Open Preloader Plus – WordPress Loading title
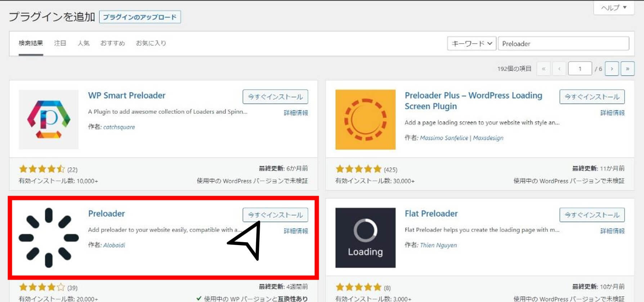The width and height of the screenshot is (644, 302). click(473, 101)
